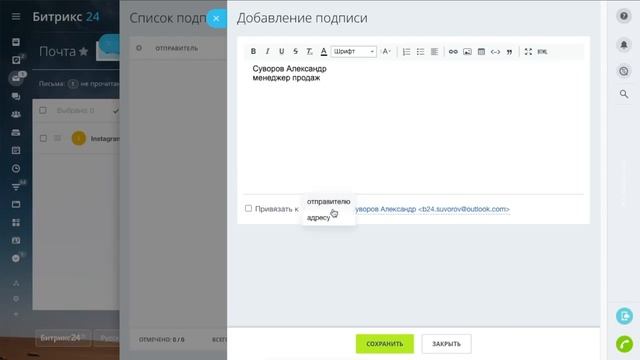
Task: Expand editor to fullscreen
Action: tap(528, 51)
